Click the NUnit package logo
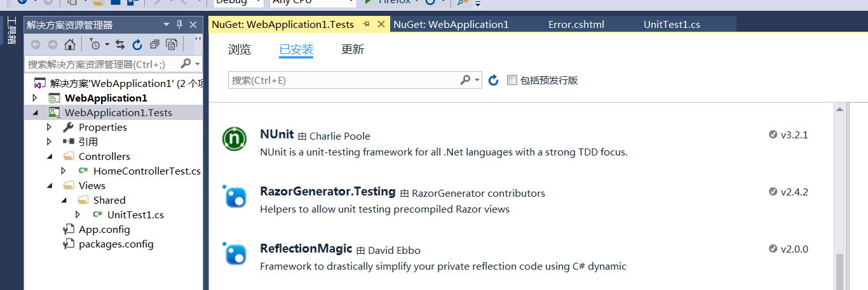Viewport: 868px width, 290px height. point(234,139)
